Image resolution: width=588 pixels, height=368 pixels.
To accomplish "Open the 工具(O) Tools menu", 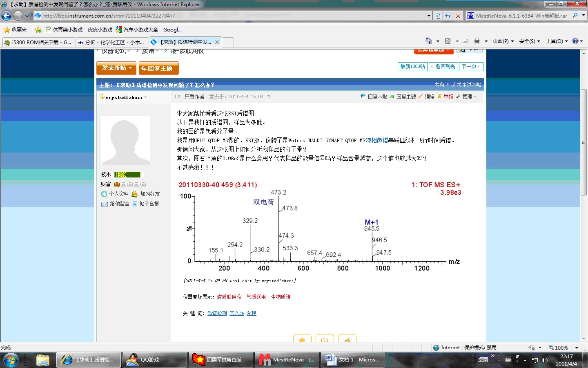I will pos(557,41).
